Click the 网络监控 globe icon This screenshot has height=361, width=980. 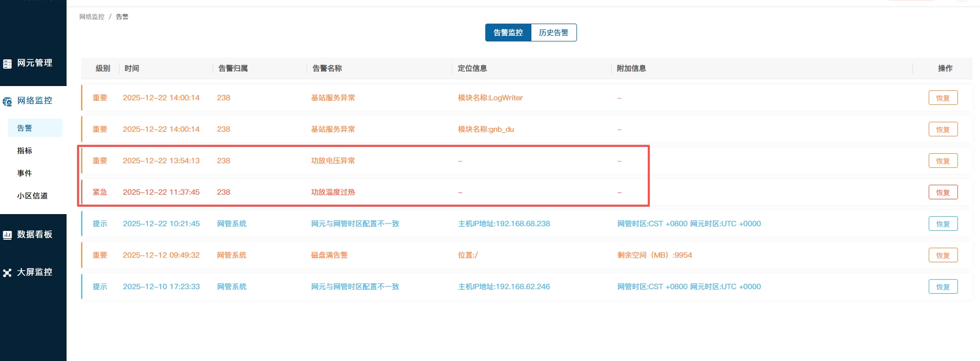[7, 101]
